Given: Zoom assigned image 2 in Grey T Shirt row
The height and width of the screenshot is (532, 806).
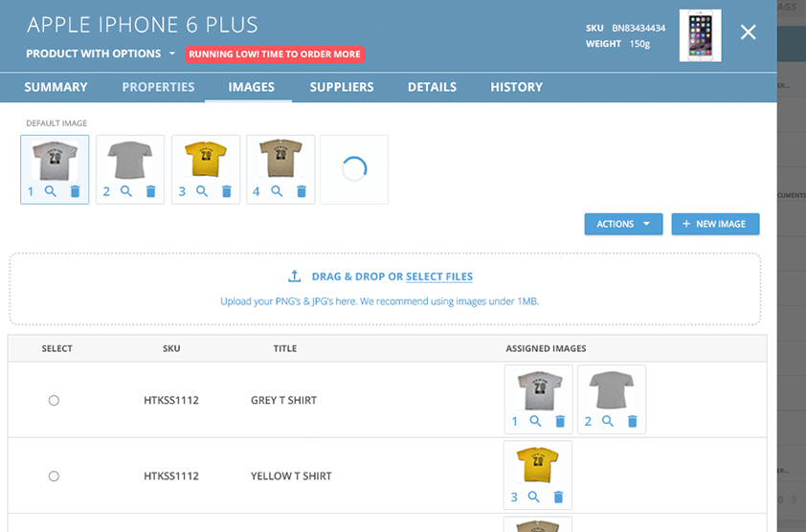Looking at the screenshot, I should click(608, 421).
